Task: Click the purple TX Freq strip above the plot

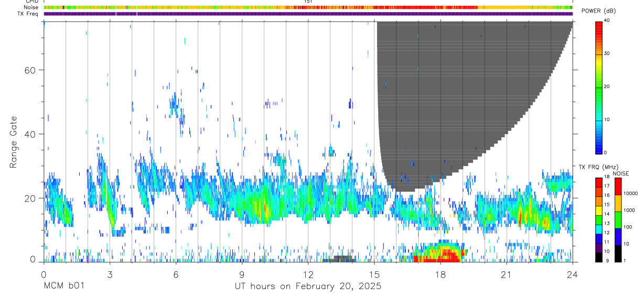Action: [x=308, y=14]
